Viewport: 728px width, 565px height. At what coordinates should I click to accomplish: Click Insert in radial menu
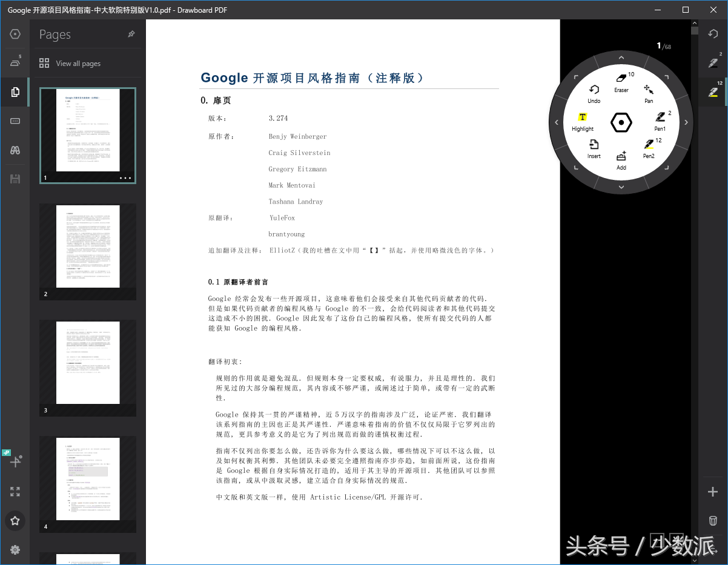(x=594, y=149)
